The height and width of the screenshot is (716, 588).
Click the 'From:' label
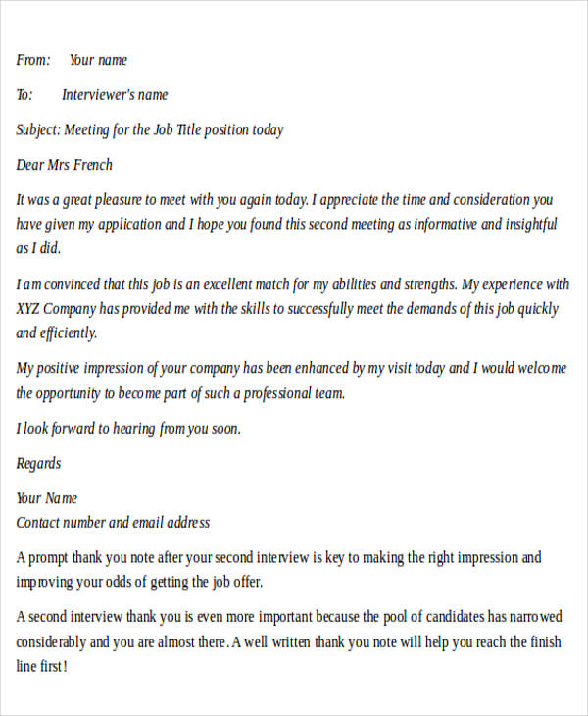pos(33,60)
